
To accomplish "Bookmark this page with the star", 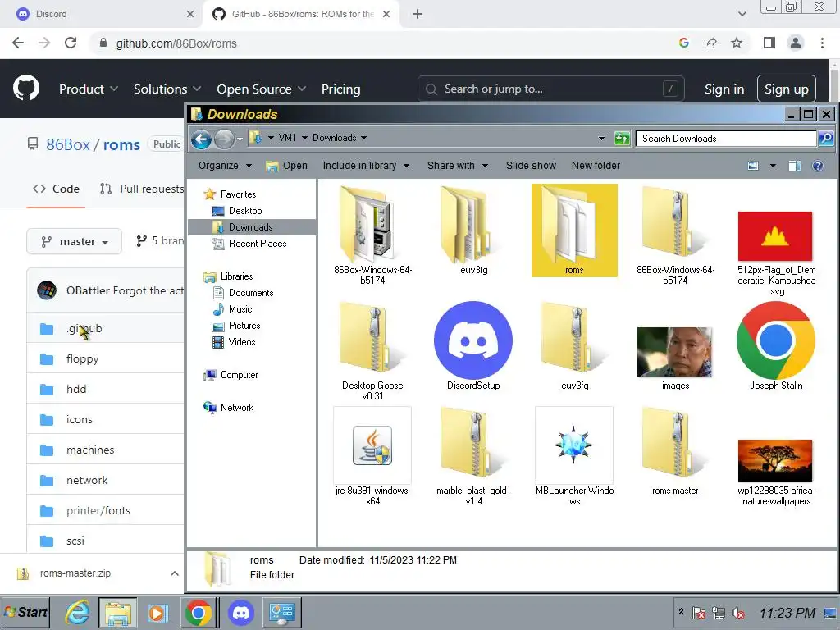I will [x=737, y=43].
